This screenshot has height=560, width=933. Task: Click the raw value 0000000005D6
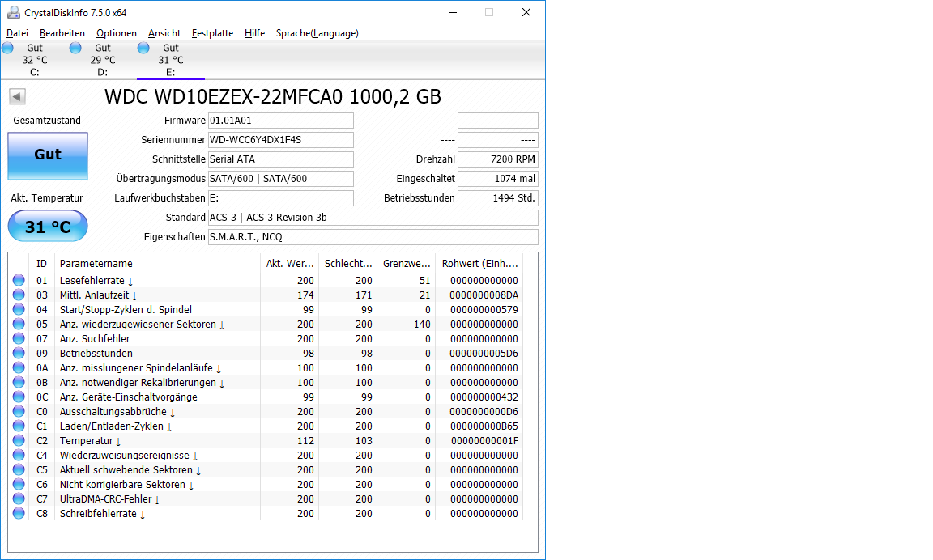click(x=484, y=353)
